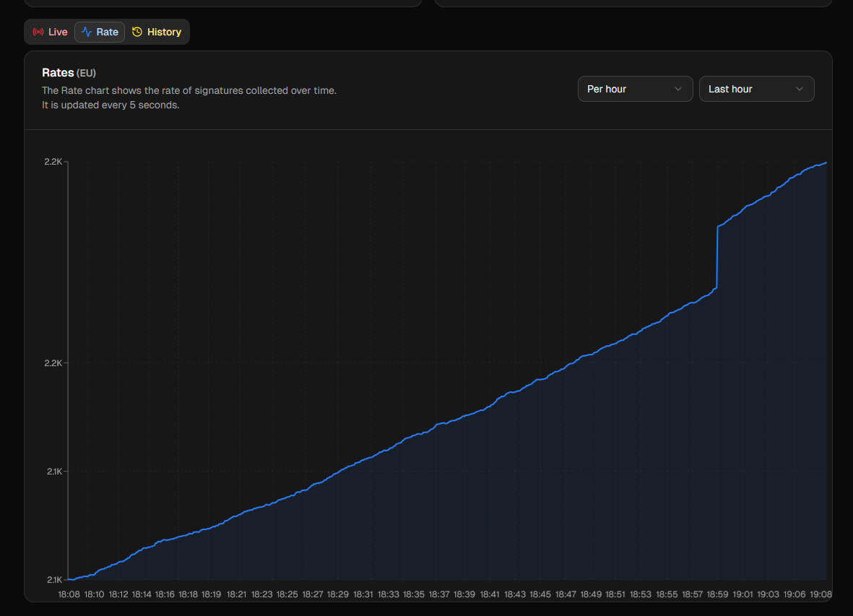The height and width of the screenshot is (616, 853).
Task: Select the Rate tab
Action: click(x=100, y=32)
